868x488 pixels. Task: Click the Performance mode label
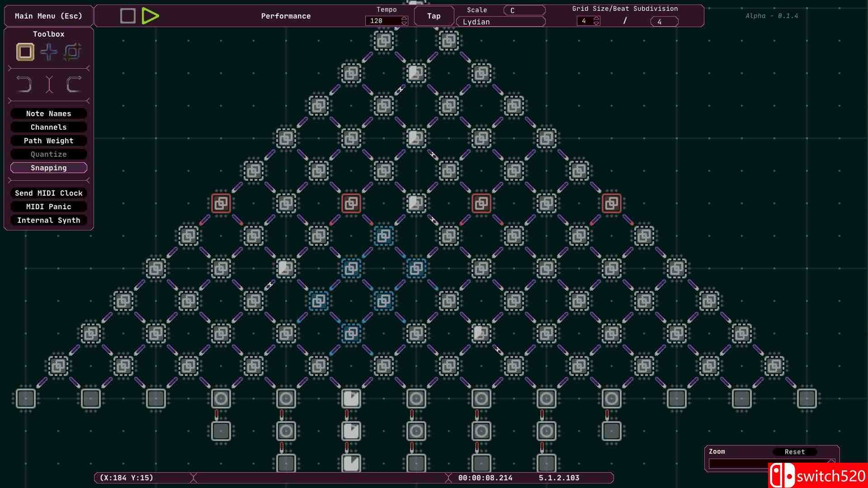coord(286,16)
